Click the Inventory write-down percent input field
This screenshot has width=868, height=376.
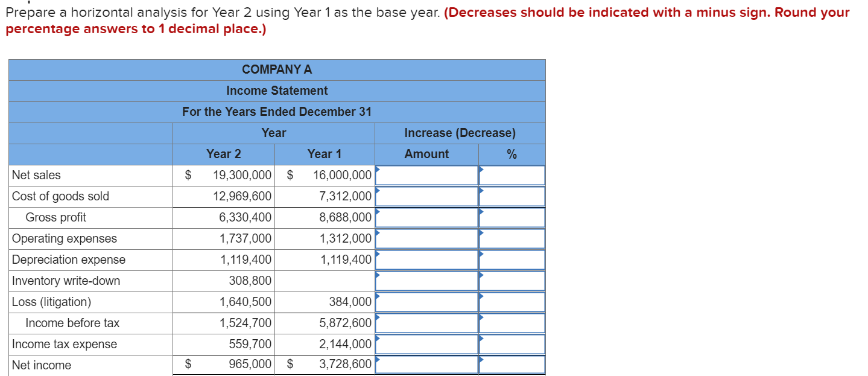coord(512,281)
